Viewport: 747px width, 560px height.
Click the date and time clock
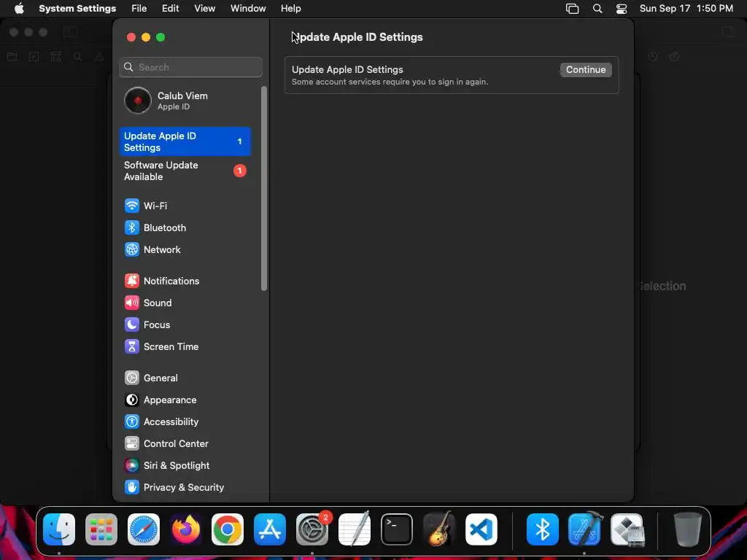686,9
